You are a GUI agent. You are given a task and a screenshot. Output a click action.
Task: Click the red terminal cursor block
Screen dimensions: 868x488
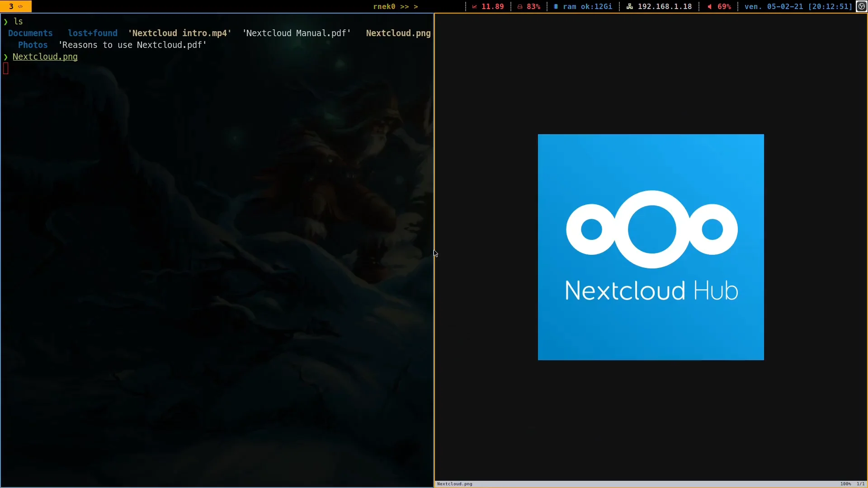pos(5,68)
